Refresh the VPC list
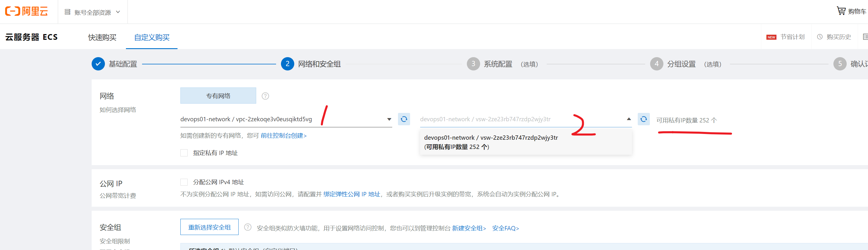868x250 pixels. [404, 119]
